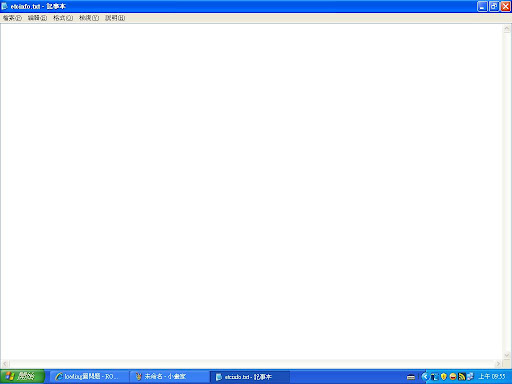The width and height of the screenshot is (512, 384).
Task: Click the horizontal scrollbar left arrow
Action: (5, 364)
